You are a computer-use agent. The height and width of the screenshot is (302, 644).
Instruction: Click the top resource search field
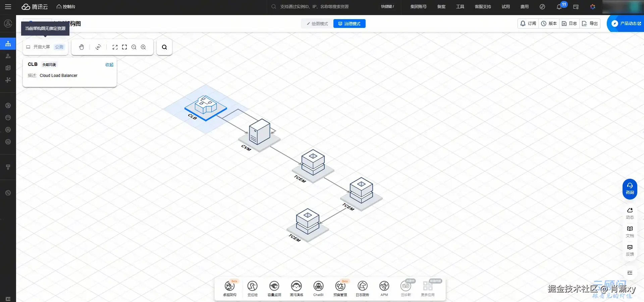322,7
